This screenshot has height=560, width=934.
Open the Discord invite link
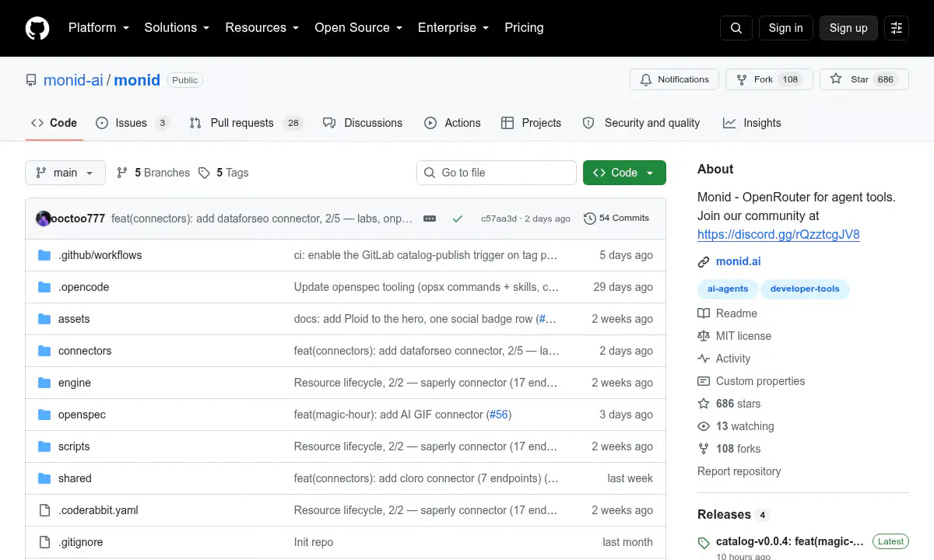click(x=778, y=234)
